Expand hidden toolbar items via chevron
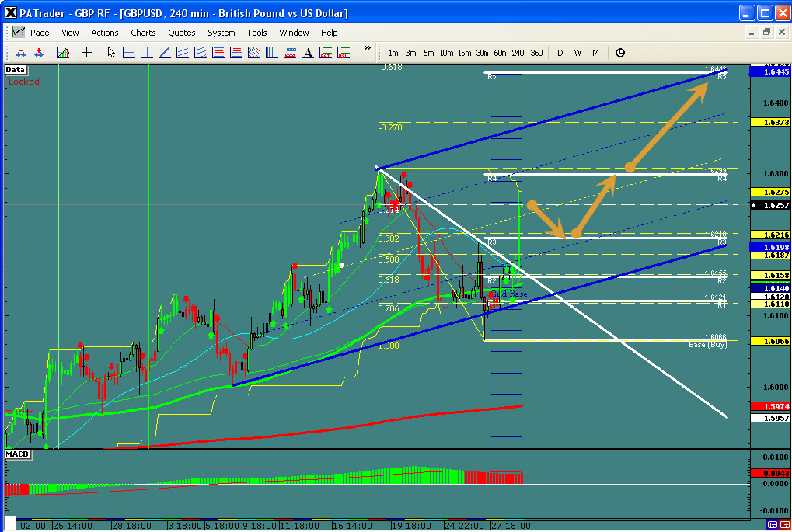 367,48
